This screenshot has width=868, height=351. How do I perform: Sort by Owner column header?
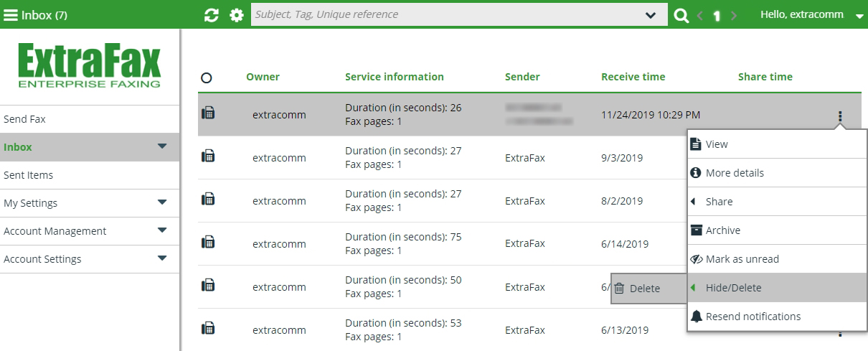tap(263, 77)
